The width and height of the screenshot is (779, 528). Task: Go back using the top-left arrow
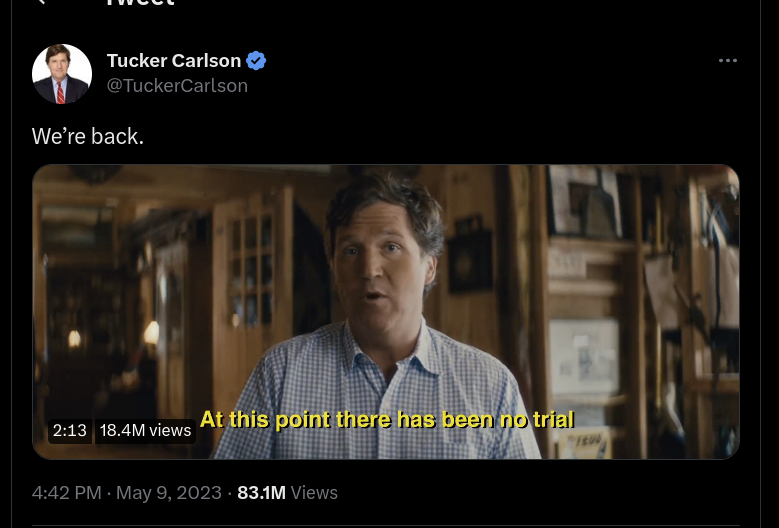click(x=42, y=2)
